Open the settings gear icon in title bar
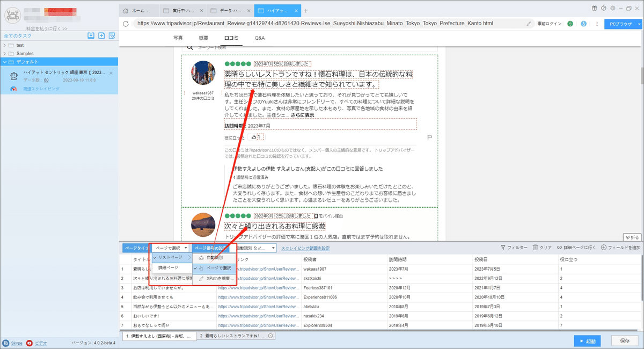The image size is (644, 349). tap(612, 8)
